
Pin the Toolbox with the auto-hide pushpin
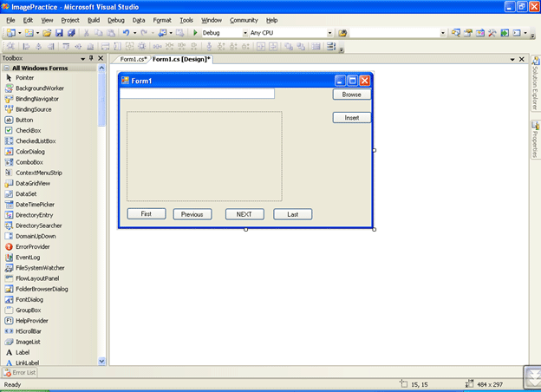point(91,58)
